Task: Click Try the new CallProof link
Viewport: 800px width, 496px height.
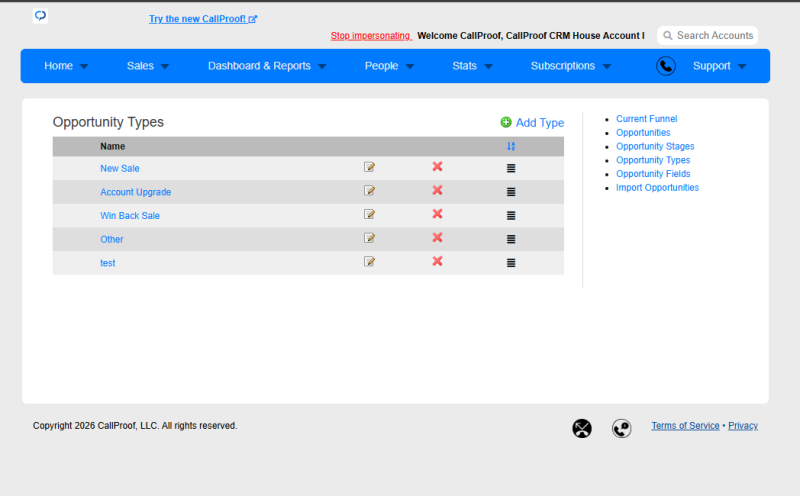Action: coord(203,19)
